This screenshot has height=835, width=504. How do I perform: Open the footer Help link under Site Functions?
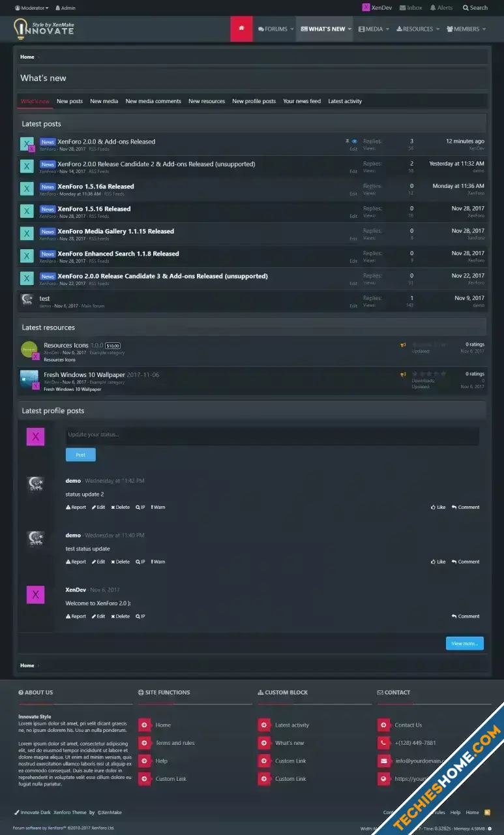coord(162,761)
